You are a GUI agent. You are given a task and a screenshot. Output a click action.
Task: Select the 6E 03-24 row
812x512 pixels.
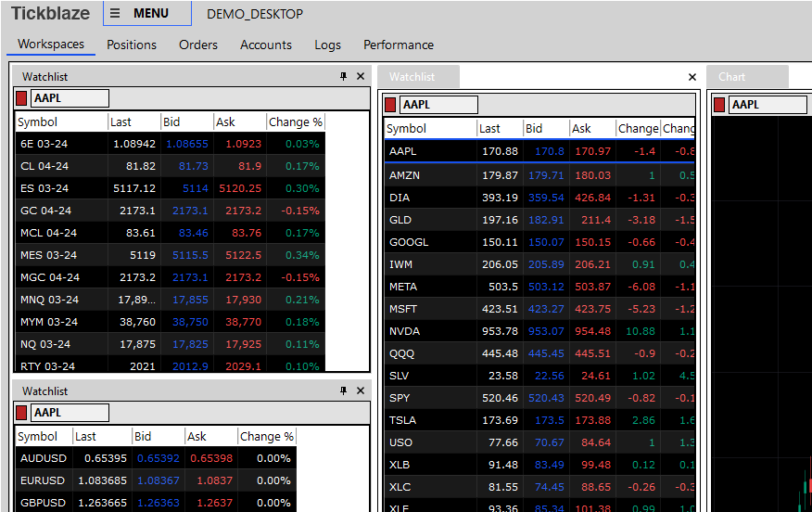pyautogui.click(x=171, y=144)
